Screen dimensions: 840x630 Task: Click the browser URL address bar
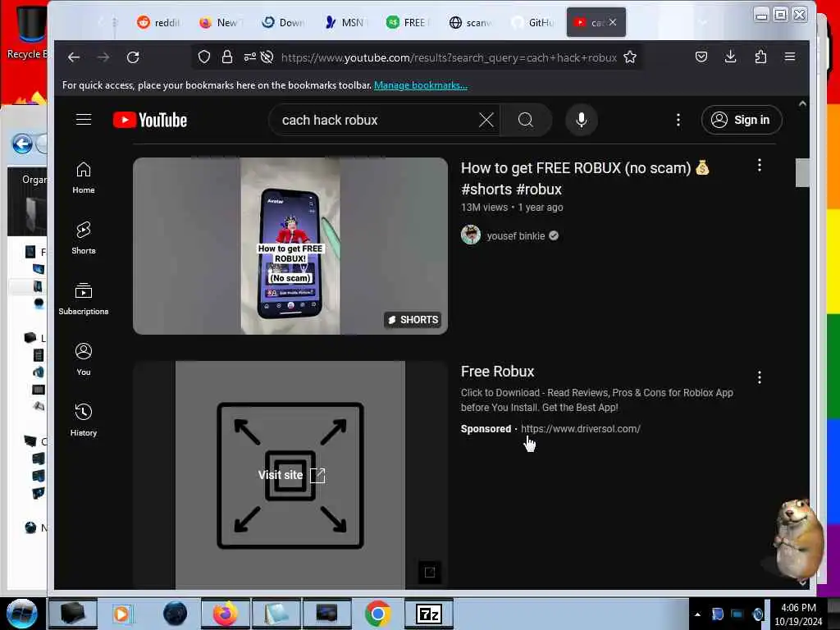pyautogui.click(x=449, y=57)
